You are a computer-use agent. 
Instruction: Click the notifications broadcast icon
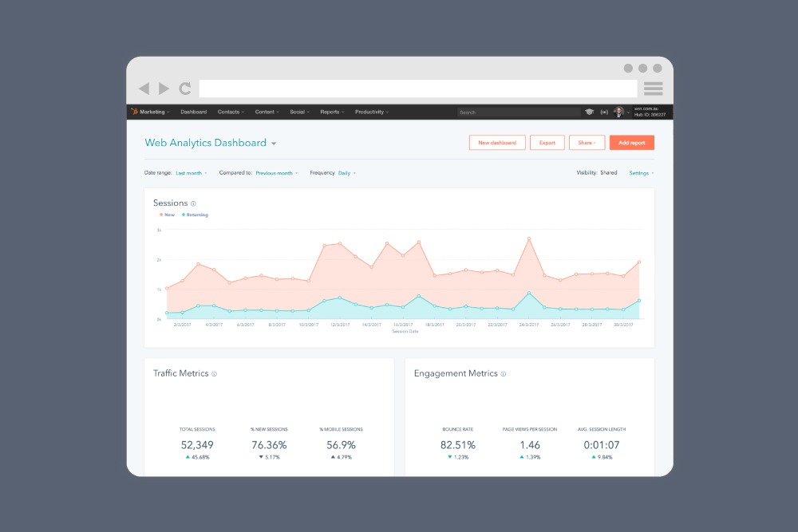click(x=604, y=112)
